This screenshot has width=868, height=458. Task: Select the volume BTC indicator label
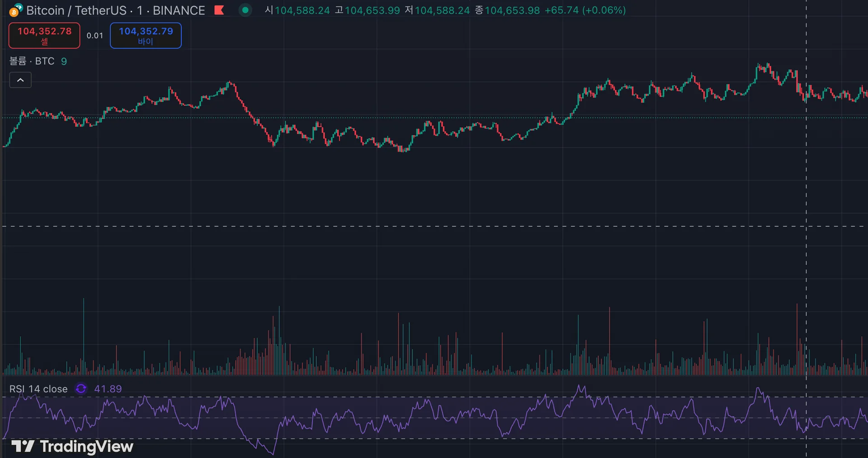pos(32,61)
